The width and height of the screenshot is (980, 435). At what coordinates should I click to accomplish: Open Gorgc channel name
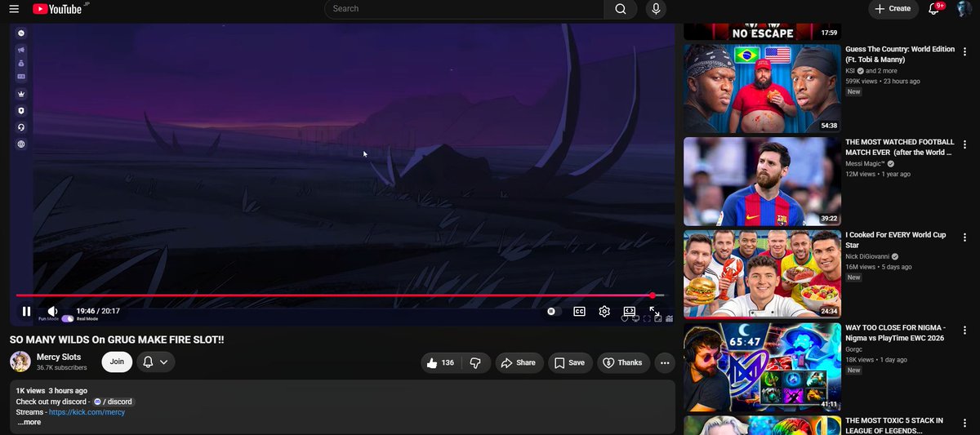(854, 348)
